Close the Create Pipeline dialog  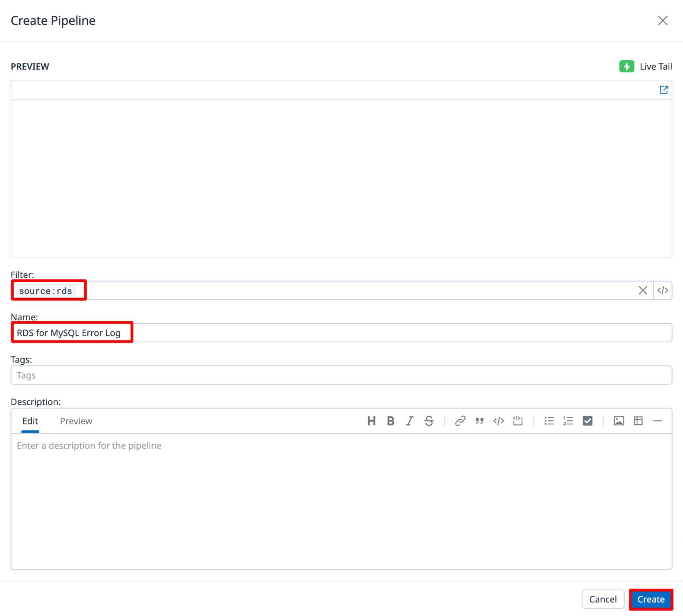pos(662,20)
